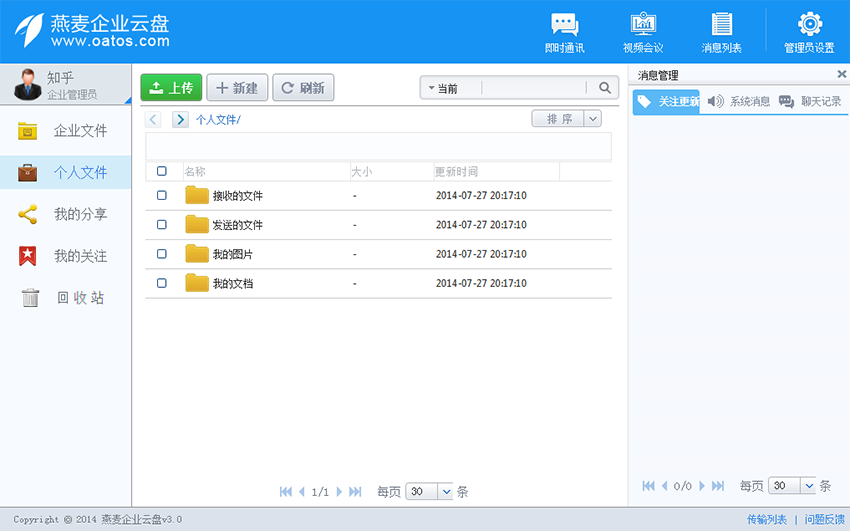Check the box for 接收的文件 folder
The height and width of the screenshot is (531, 850).
pos(162,196)
